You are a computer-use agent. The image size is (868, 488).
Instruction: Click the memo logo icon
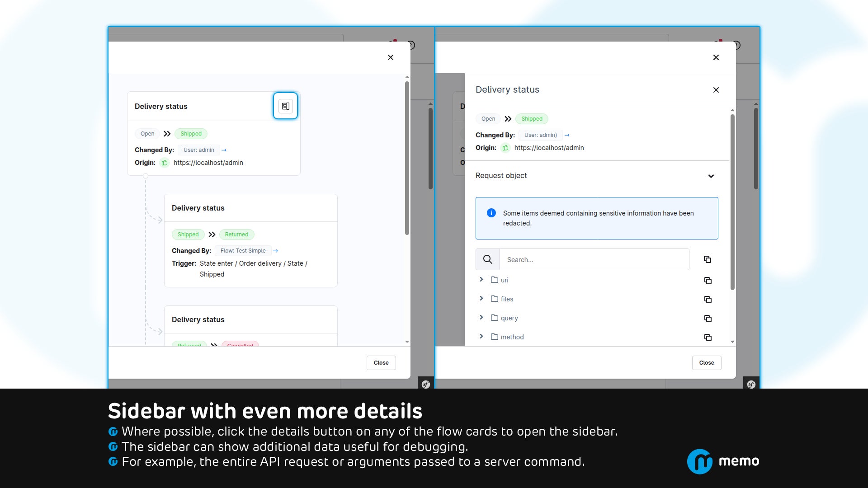[x=700, y=461]
